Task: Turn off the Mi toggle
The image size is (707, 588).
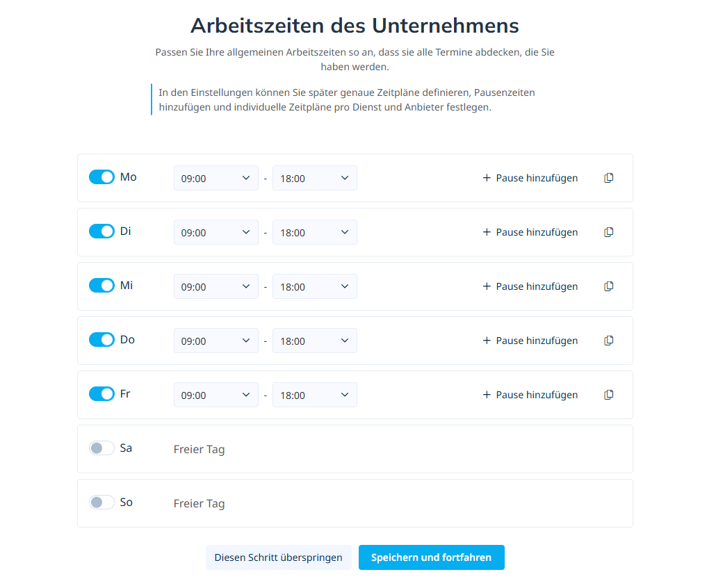Action: (x=101, y=286)
